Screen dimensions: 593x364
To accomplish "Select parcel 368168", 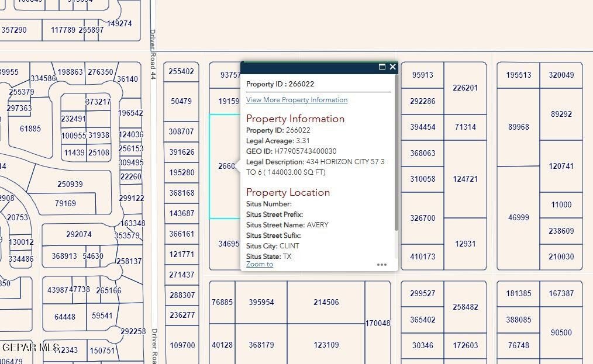I will point(181,193).
